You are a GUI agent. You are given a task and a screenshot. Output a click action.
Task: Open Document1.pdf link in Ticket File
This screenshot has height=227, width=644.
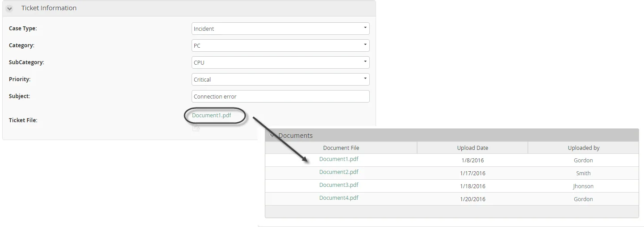pyautogui.click(x=212, y=116)
